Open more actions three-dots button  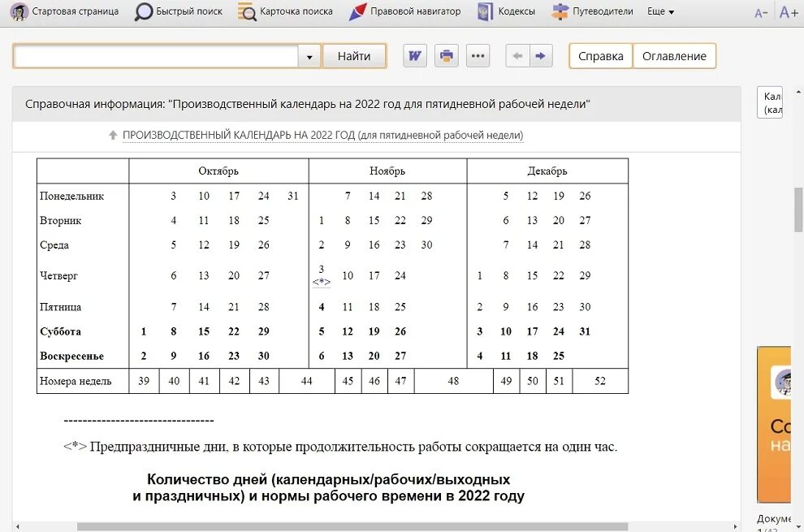pos(478,56)
